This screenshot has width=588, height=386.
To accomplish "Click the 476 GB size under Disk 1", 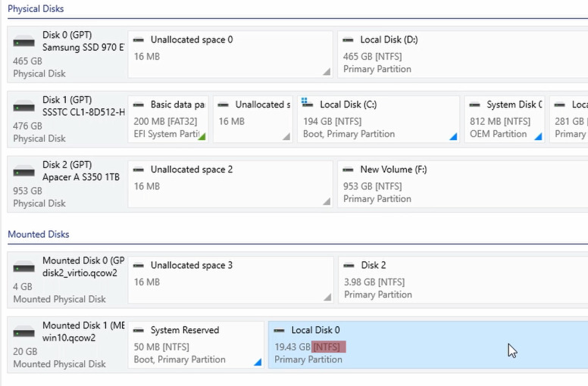I will pyautogui.click(x=27, y=126).
